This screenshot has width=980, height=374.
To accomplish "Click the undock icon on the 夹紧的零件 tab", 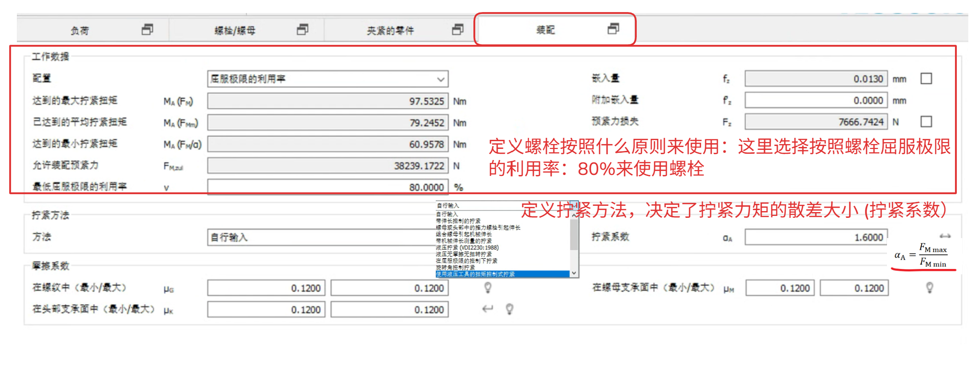I will click(x=457, y=30).
